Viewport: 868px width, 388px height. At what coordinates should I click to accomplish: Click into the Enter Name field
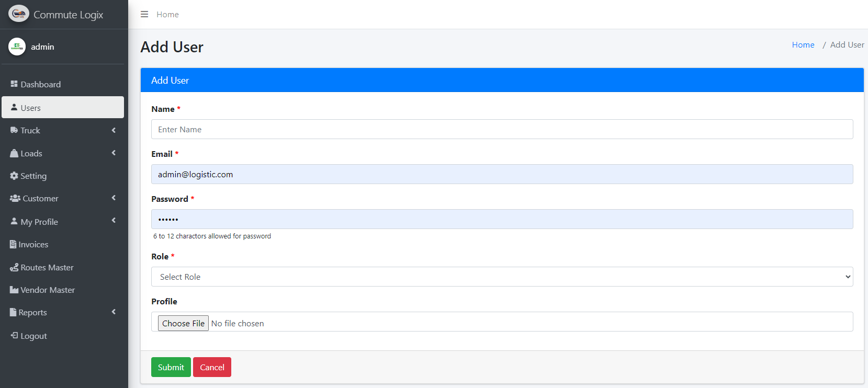(502, 129)
